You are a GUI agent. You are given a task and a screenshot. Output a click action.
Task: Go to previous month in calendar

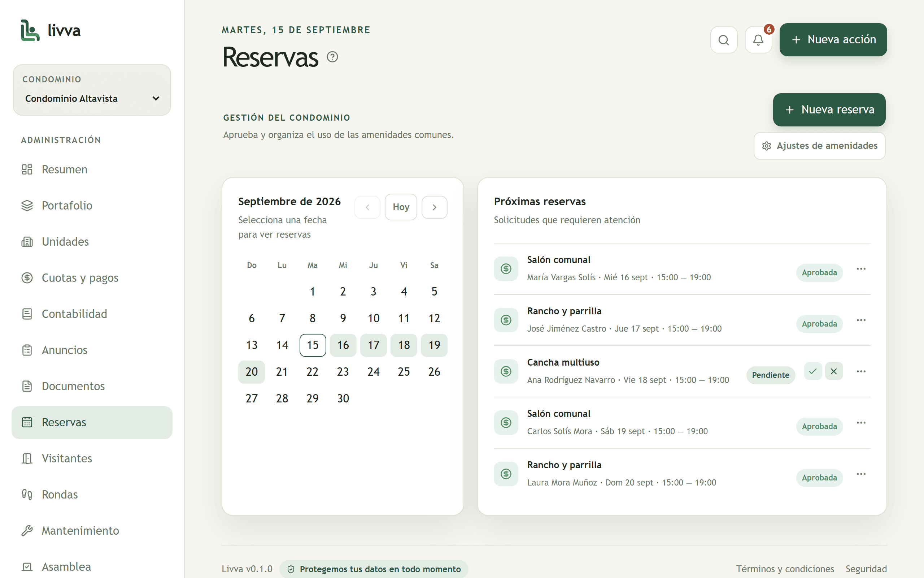tap(367, 207)
